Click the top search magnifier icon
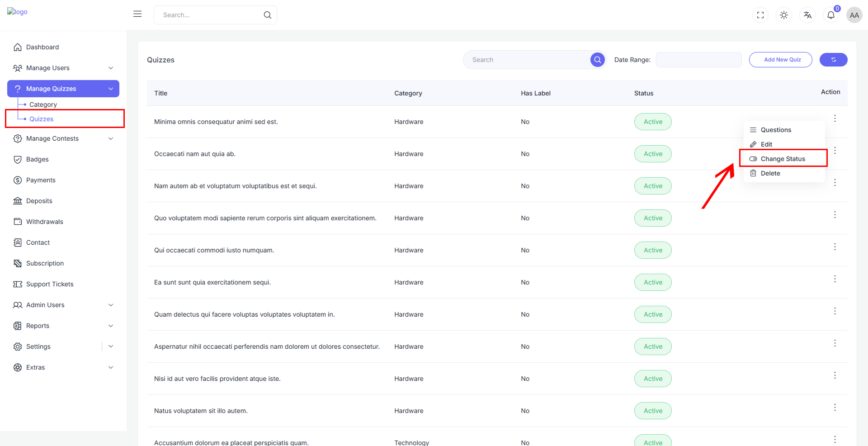The height and width of the screenshot is (446, 868). pyautogui.click(x=268, y=15)
